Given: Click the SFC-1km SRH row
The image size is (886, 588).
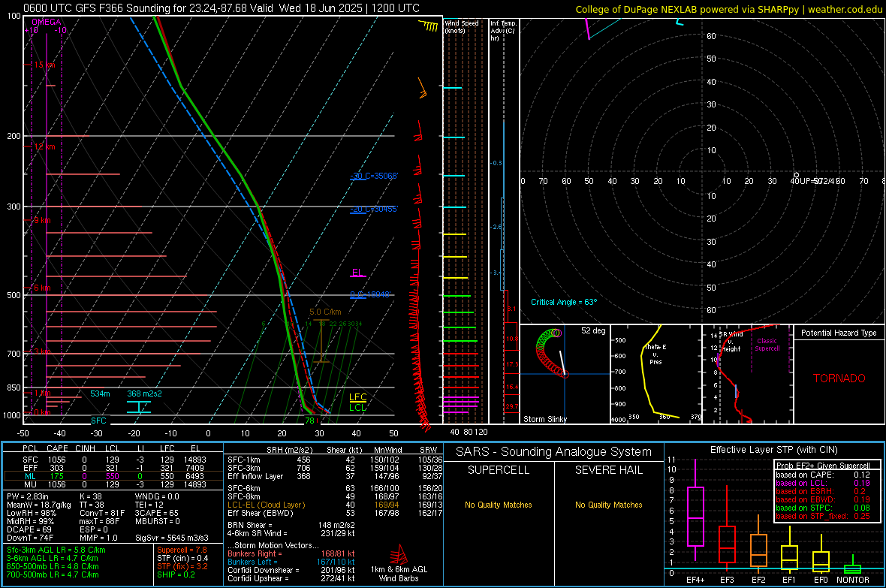Looking at the screenshot, I should 335,460.
